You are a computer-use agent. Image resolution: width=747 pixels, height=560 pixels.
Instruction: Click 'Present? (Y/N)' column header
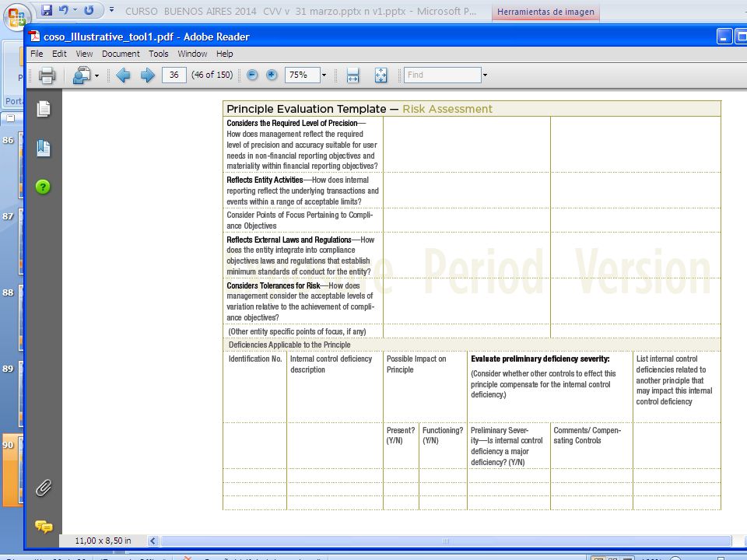401,436
